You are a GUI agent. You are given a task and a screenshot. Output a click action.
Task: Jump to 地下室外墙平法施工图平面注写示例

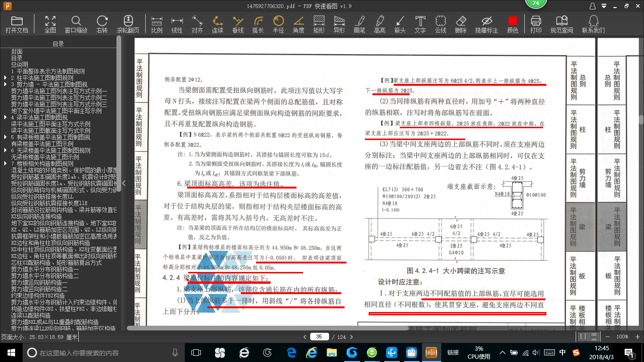[57, 111]
